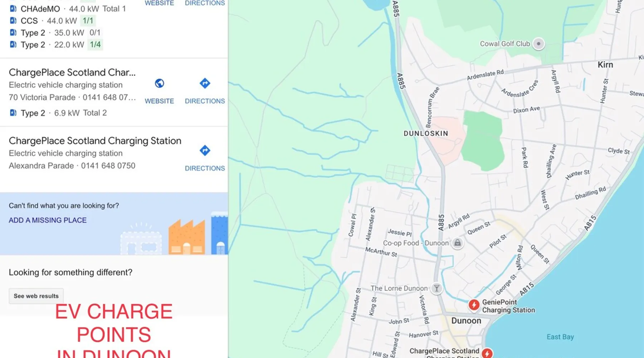Click the Dunoon town label on map
The image size is (644, 358).
466,321
